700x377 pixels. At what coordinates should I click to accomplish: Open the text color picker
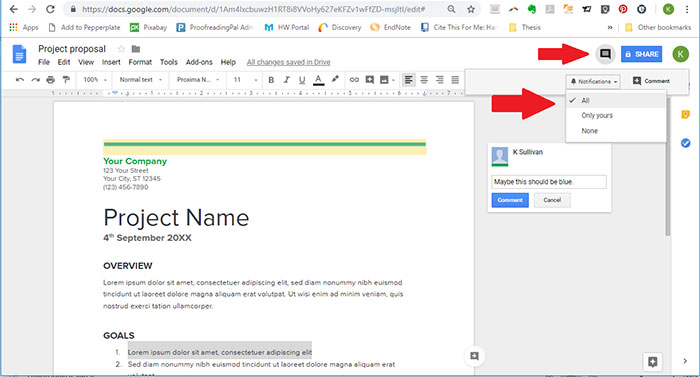(318, 80)
